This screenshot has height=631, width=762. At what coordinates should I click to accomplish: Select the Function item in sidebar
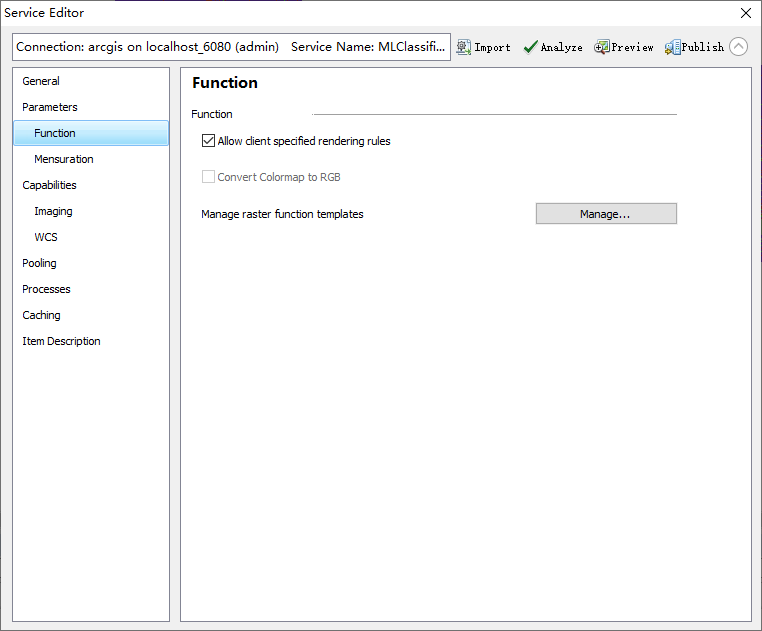91,133
